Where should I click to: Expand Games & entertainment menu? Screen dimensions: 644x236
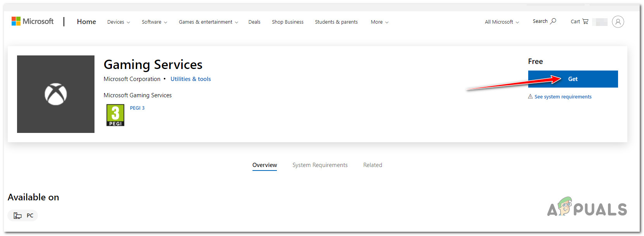click(x=208, y=22)
